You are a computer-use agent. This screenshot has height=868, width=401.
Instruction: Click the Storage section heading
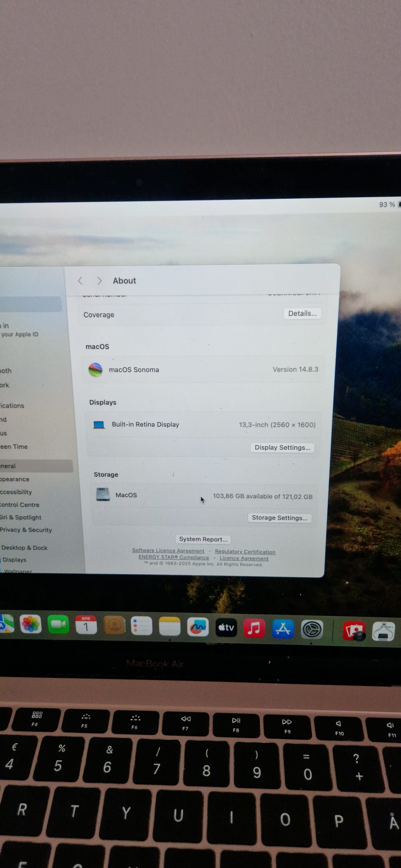click(x=106, y=475)
